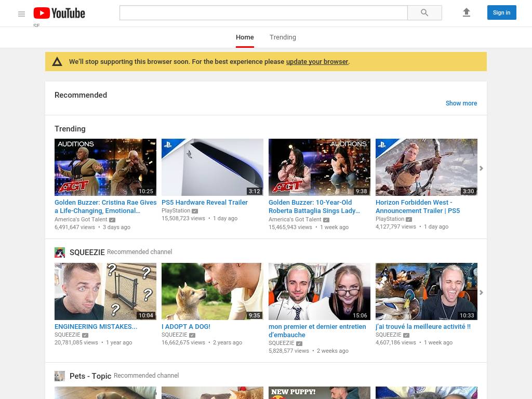
Task: Advance SQUEEZIE row with right chevron
Action: pos(481,292)
